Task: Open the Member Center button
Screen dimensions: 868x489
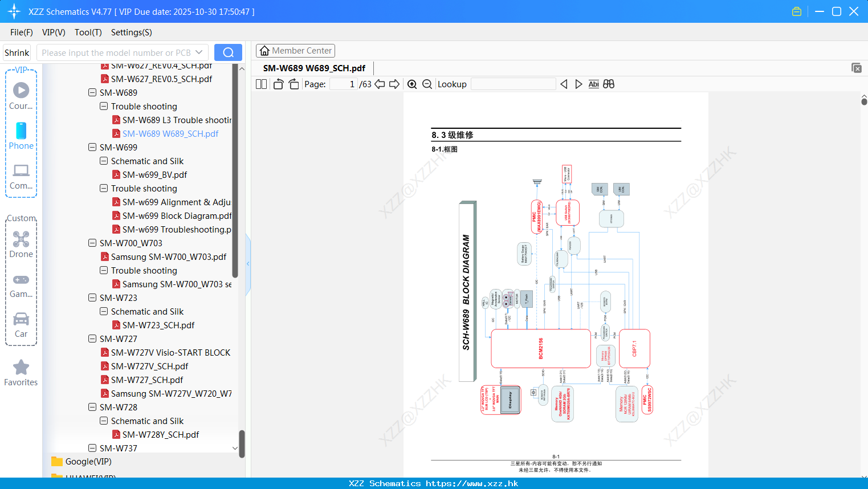Action: [295, 51]
